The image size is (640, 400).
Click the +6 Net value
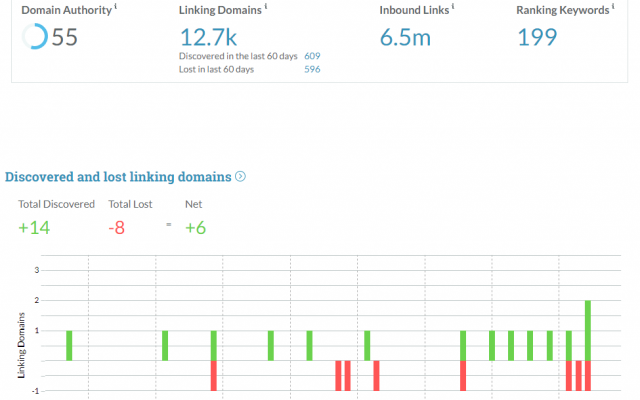click(196, 228)
